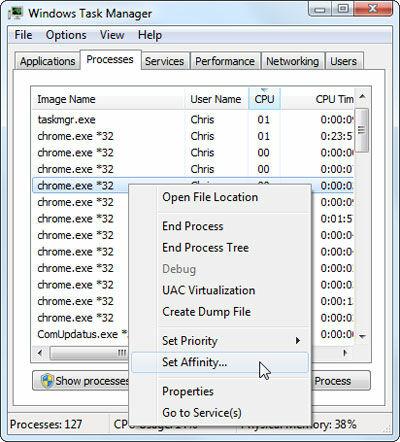Screen dimensions: 400x442
Task: Click the vertical scrollbar down arrow
Action: click(363, 336)
